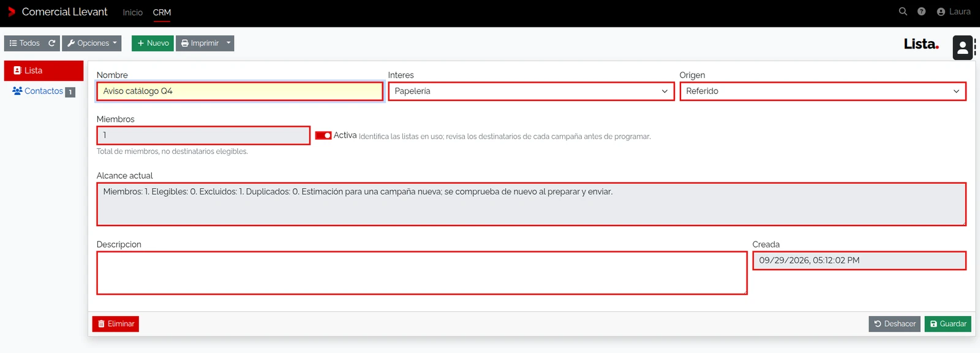
Task: Go to Inicio in the top menu
Action: coord(132,12)
